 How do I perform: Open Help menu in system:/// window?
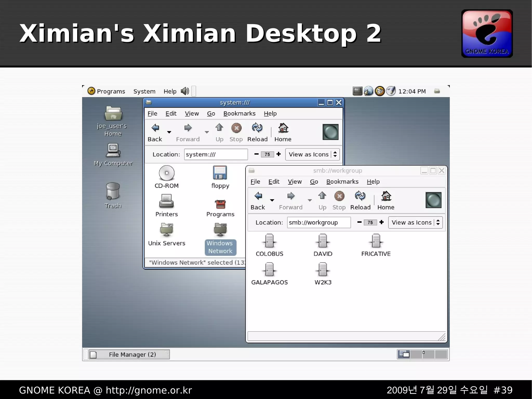tap(270, 114)
